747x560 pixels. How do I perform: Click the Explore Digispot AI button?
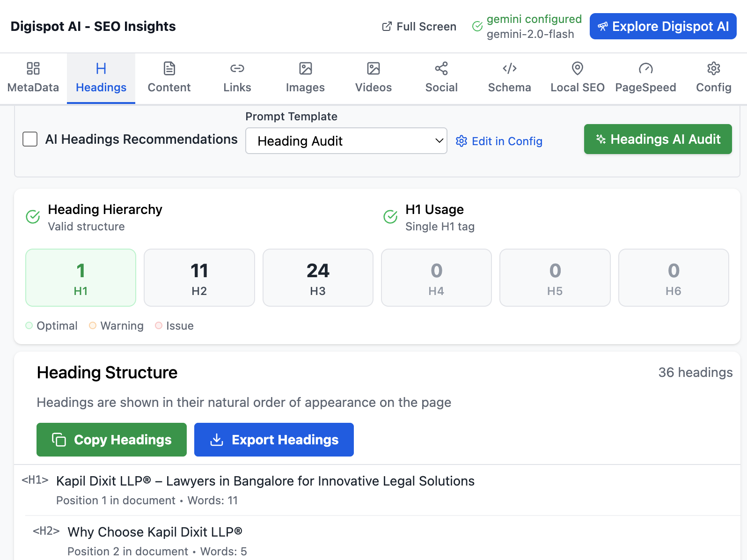[663, 26]
